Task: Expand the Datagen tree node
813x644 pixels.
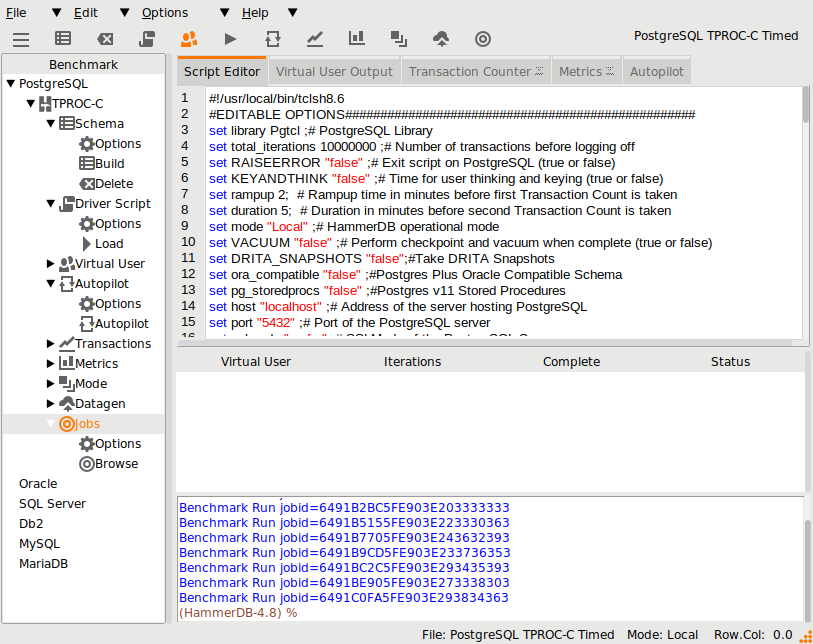Action: coord(50,403)
